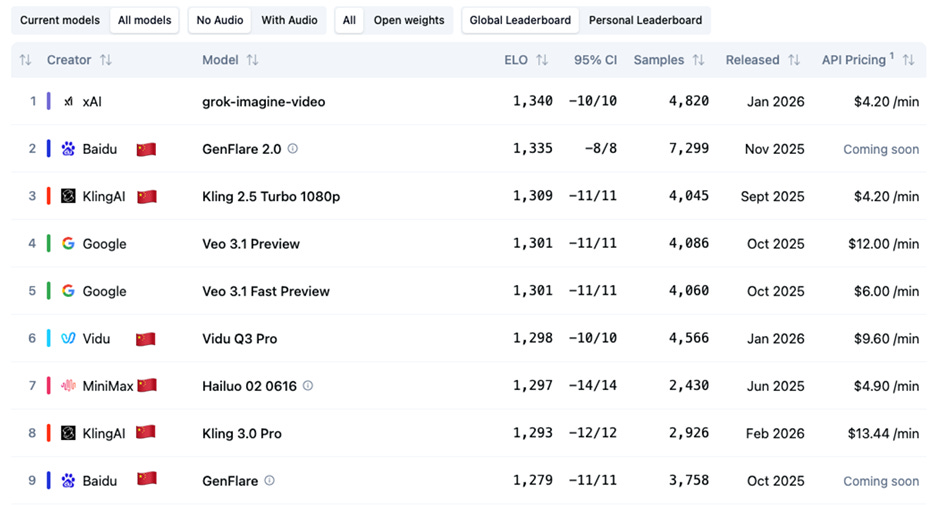The height and width of the screenshot is (505, 937).
Task: Open Veo 3.1 Preview model
Action: coord(251,244)
